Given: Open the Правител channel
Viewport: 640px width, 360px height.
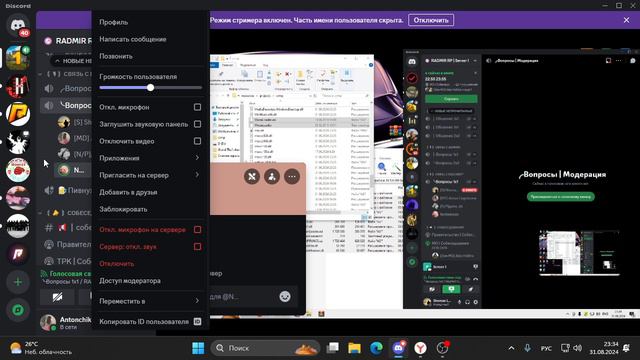Looking at the screenshot, I should coord(67,244).
